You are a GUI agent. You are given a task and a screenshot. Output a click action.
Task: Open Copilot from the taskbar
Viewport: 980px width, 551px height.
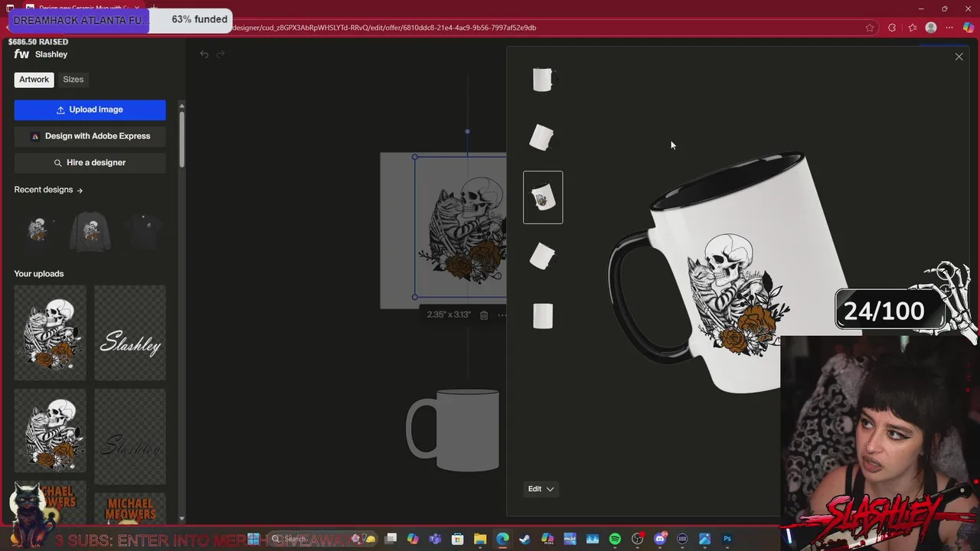413,539
